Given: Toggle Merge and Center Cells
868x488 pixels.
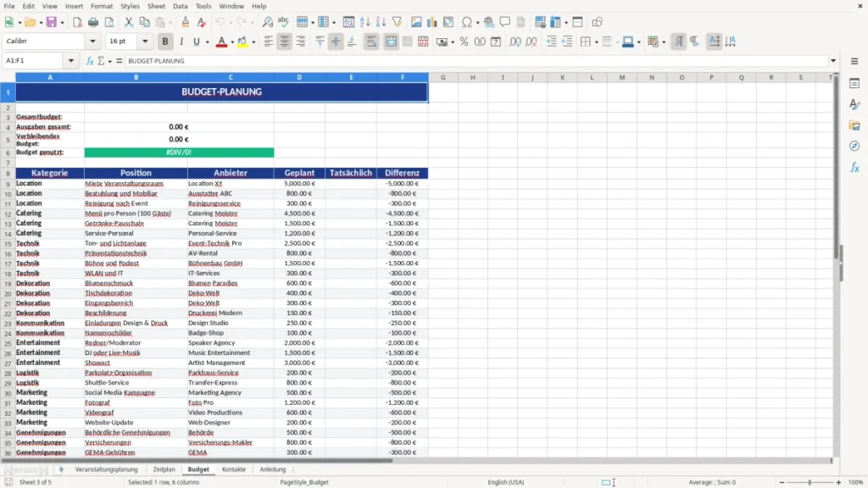Looking at the screenshot, I should pyautogui.click(x=392, y=42).
